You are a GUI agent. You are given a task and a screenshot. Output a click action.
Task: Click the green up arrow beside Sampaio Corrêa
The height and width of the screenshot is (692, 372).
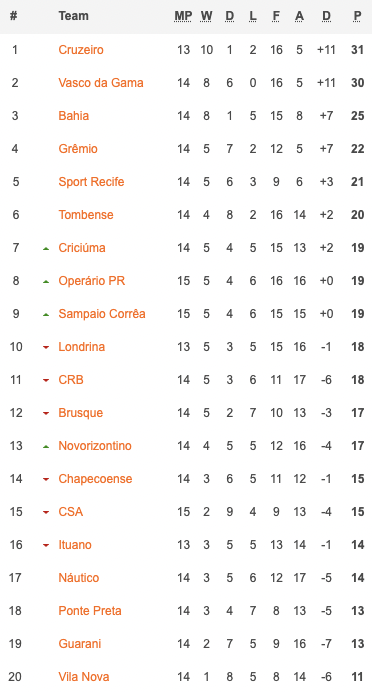tap(45, 315)
